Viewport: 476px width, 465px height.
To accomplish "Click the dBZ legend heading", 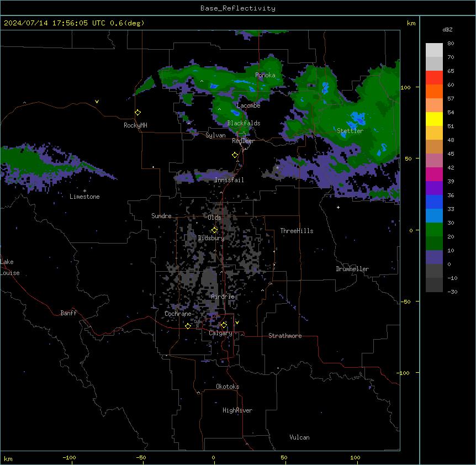I will (x=447, y=30).
